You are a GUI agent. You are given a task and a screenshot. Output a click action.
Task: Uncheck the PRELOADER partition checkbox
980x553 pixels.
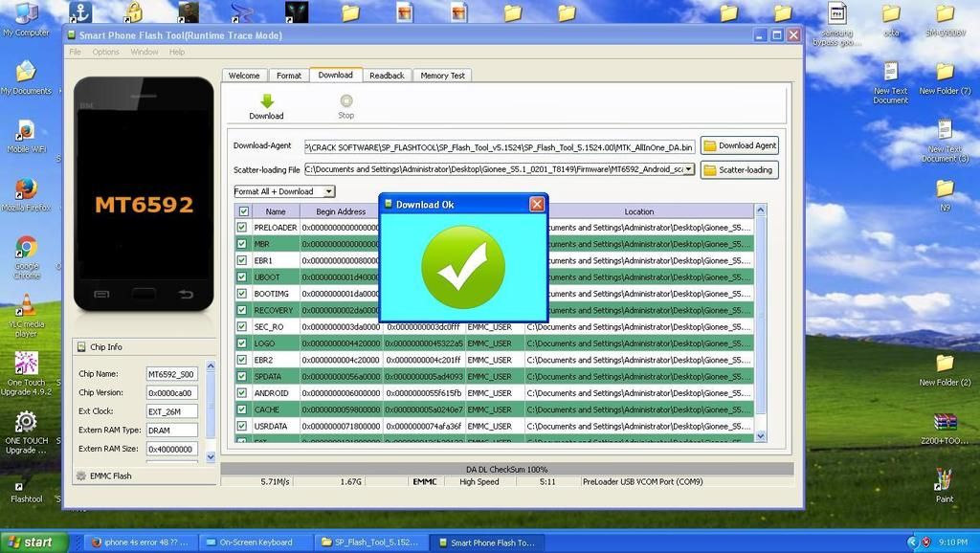point(242,228)
